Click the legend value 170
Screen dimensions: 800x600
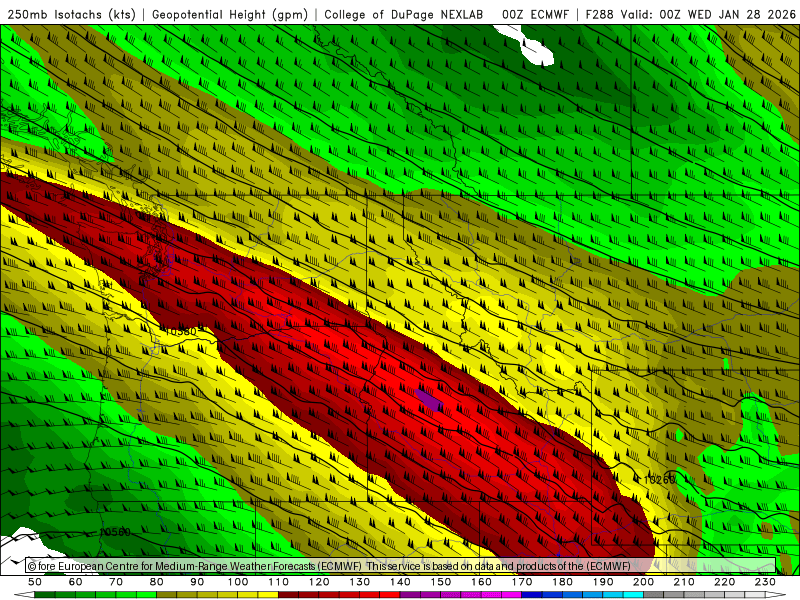[x=521, y=582]
